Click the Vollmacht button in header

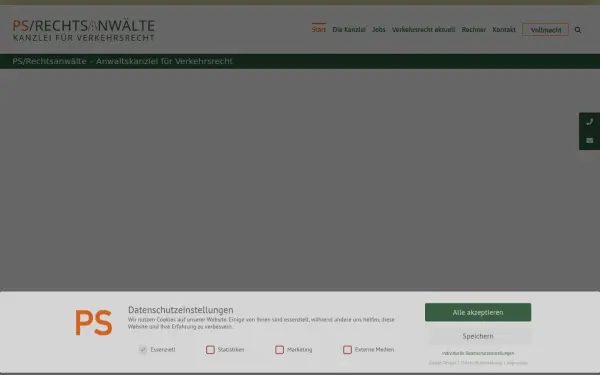(x=546, y=30)
